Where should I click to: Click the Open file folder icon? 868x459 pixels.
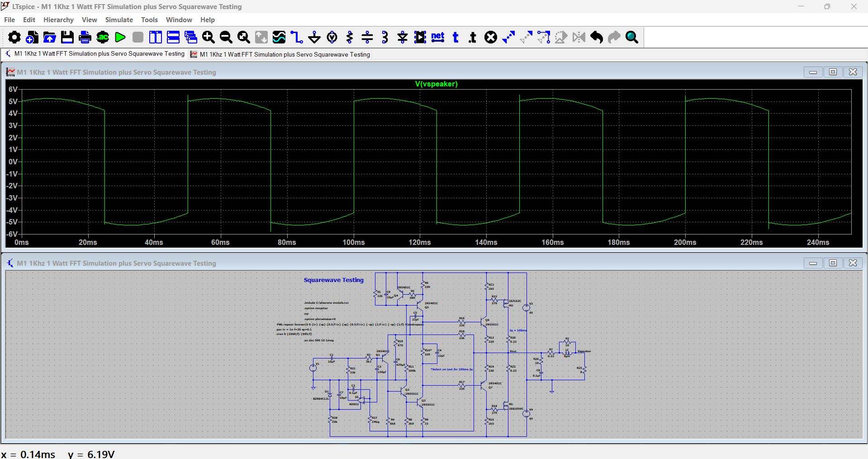[49, 37]
